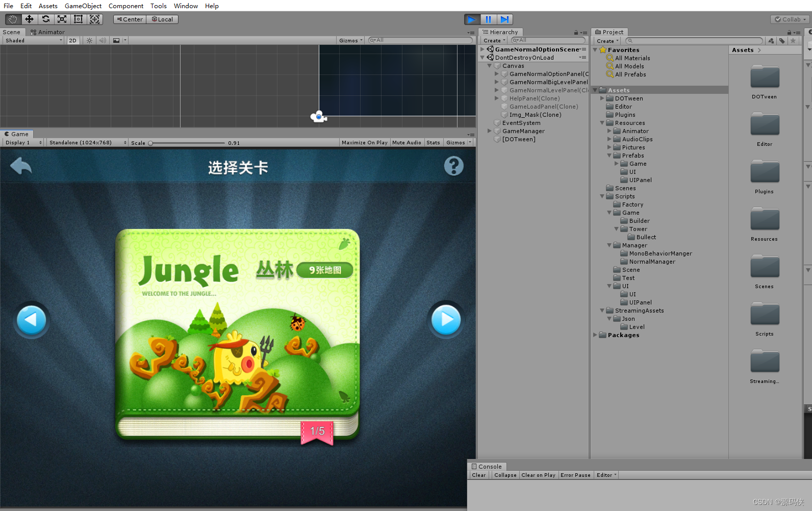
Task: Open the Scripts folder icon in Assets grid
Action: [765, 315]
